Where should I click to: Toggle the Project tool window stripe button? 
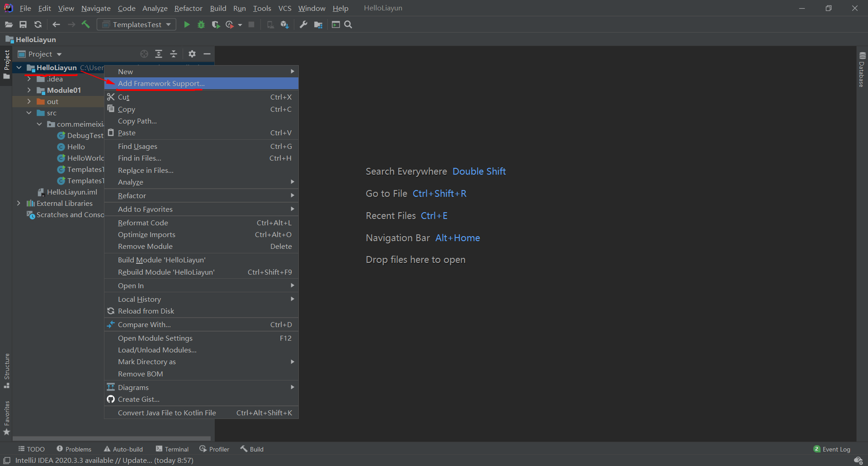[x=6, y=64]
